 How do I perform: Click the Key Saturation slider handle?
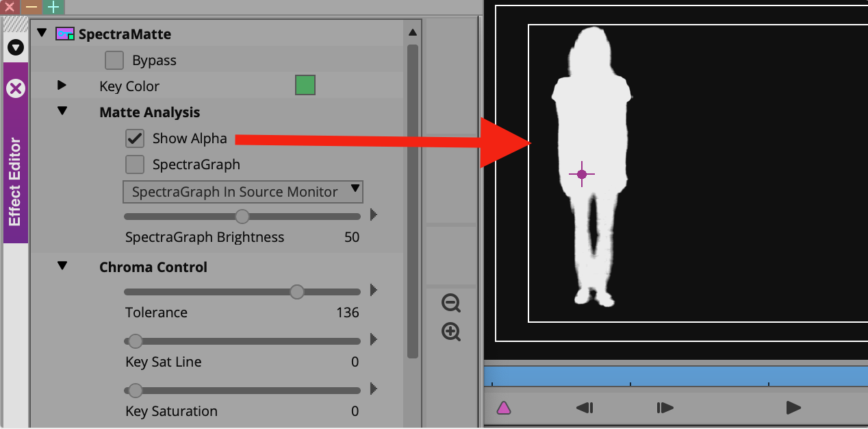[x=136, y=391]
